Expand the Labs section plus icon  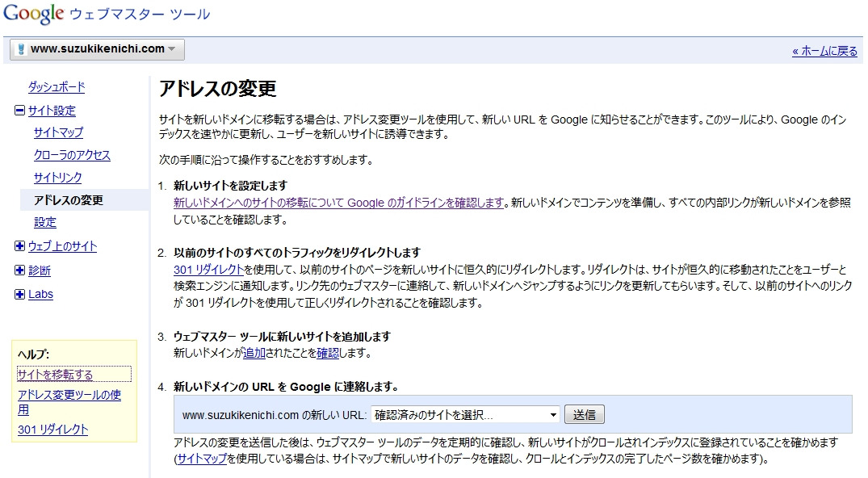[19, 294]
